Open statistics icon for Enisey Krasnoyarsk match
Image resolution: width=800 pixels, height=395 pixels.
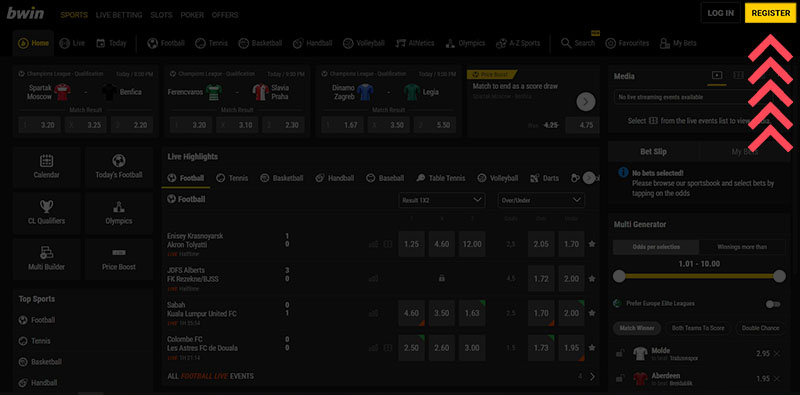coord(373,244)
